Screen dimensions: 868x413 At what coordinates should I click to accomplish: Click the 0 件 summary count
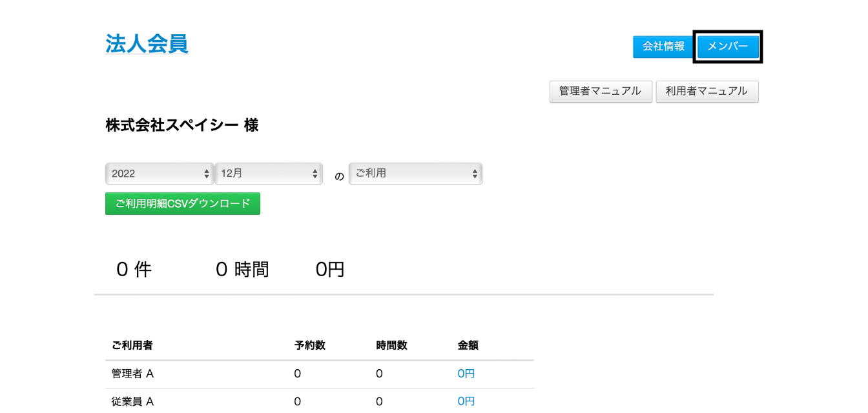pos(134,270)
